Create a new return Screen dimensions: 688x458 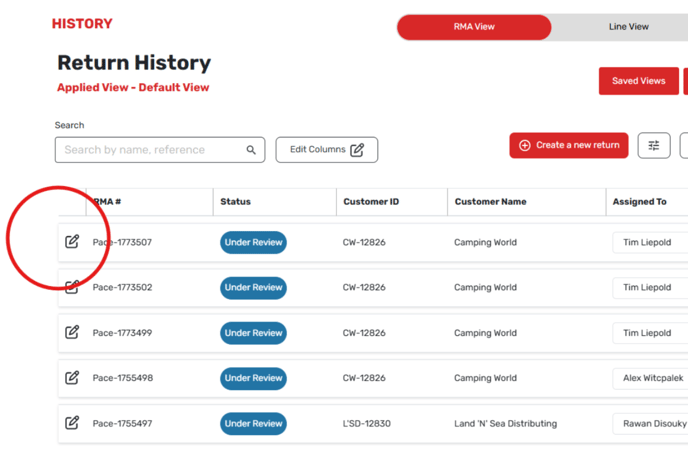point(568,145)
